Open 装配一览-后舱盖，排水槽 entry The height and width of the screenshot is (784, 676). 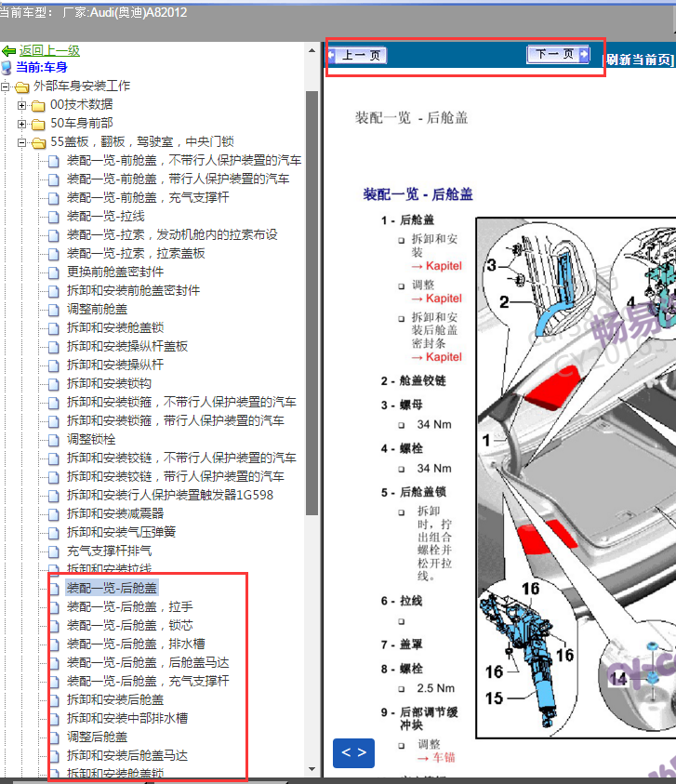(x=136, y=644)
